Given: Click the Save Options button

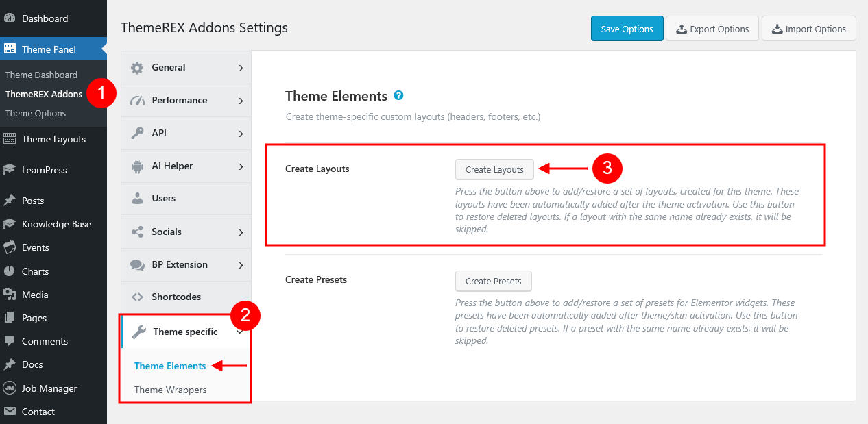Looking at the screenshot, I should [627, 29].
